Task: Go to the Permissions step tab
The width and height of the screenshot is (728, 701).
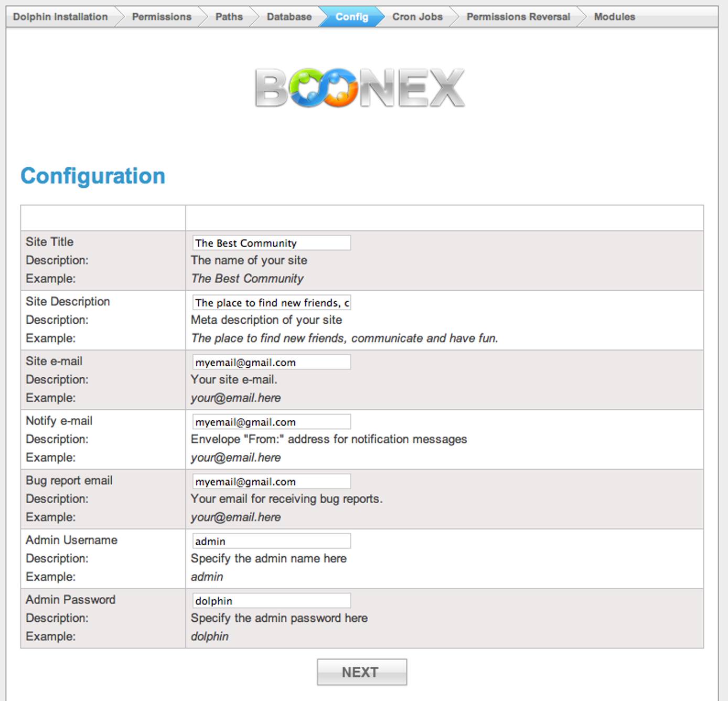Action: [x=162, y=17]
